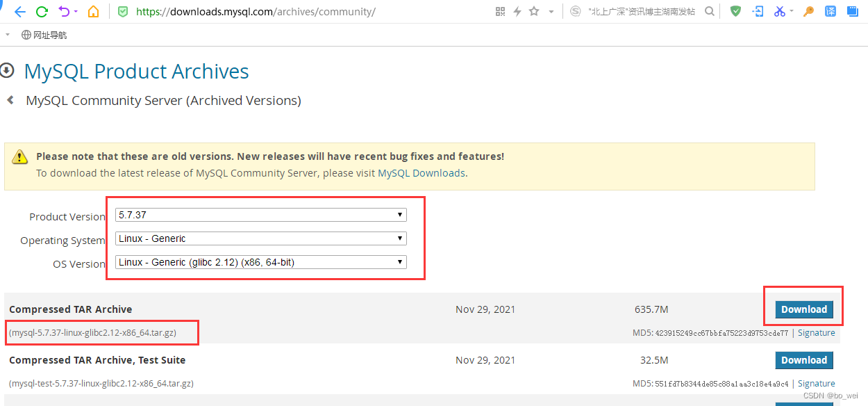
Task: Download the Compressed TAR Archive, Test Suite
Action: click(804, 360)
